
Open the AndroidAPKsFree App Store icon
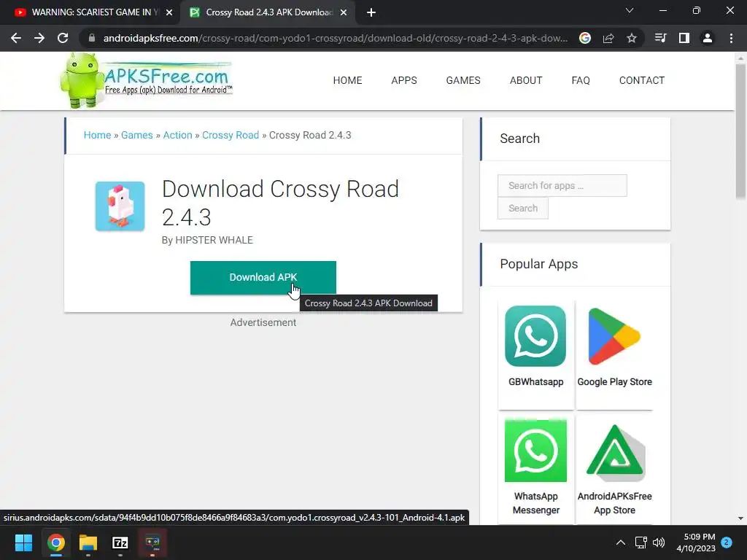coord(615,452)
